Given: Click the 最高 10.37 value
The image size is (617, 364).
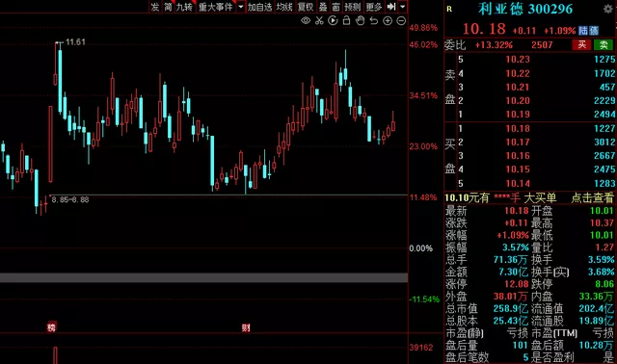Looking at the screenshot, I should click(x=602, y=223).
